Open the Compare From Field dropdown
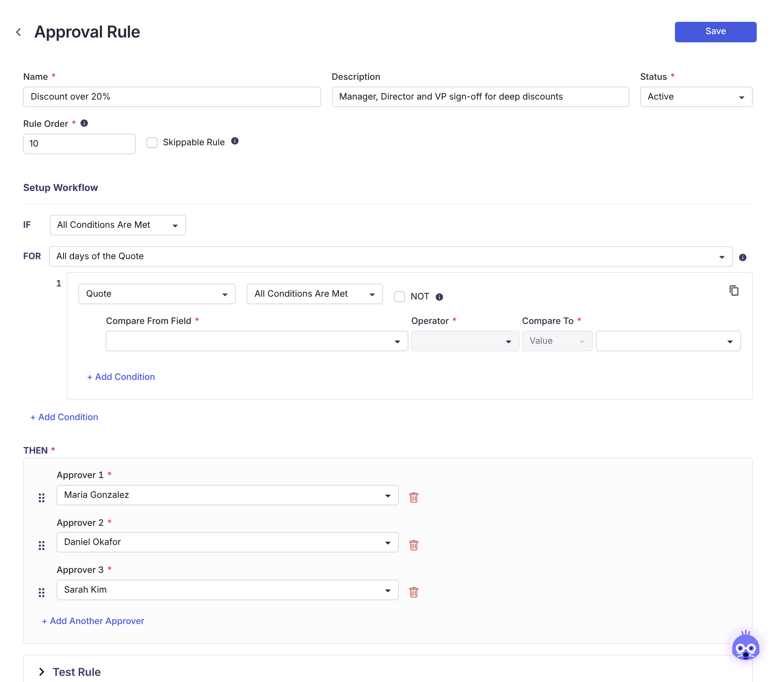784x682 pixels. point(257,341)
